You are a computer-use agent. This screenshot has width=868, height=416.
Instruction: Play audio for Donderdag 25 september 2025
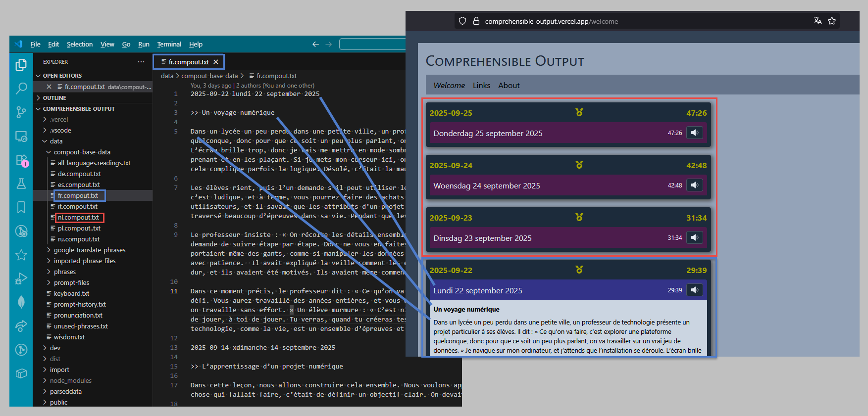tap(695, 133)
